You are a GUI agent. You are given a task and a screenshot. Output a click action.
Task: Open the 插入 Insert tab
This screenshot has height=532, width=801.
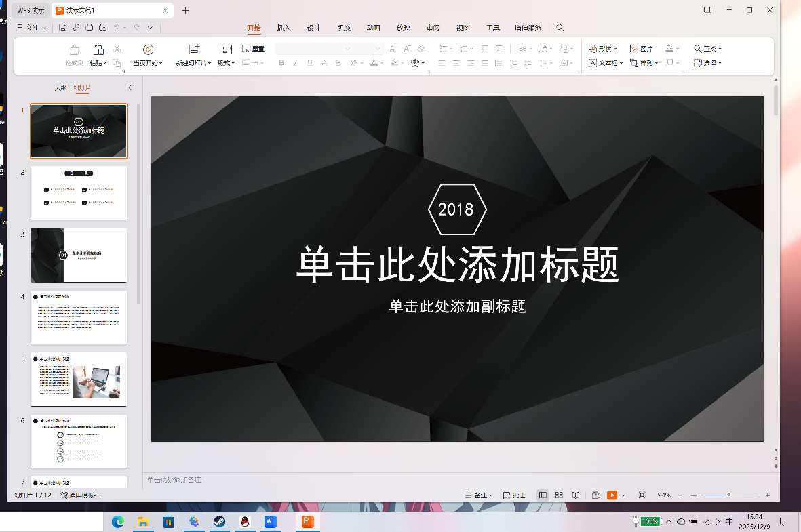pyautogui.click(x=284, y=28)
